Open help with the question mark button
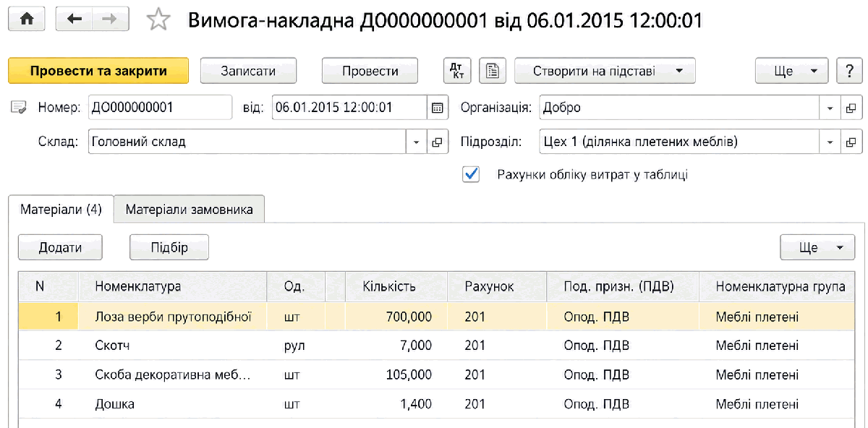This screenshot has width=868, height=428. click(849, 71)
